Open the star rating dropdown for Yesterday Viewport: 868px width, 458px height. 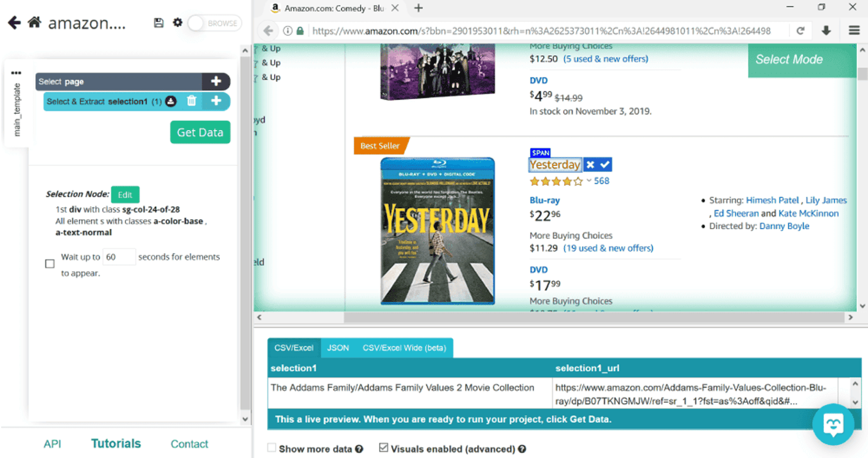pos(589,181)
